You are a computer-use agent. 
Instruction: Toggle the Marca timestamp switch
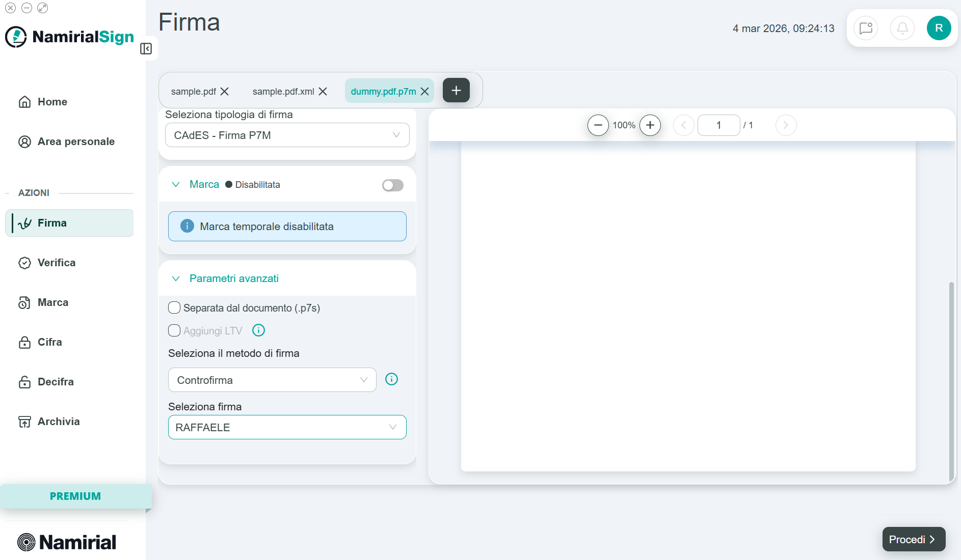(393, 185)
